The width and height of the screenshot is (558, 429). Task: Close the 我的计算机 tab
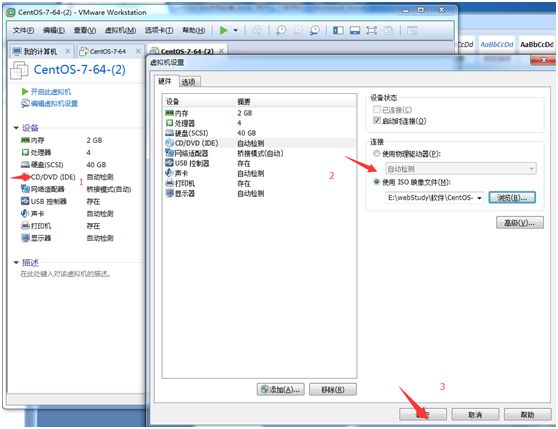tap(67, 52)
